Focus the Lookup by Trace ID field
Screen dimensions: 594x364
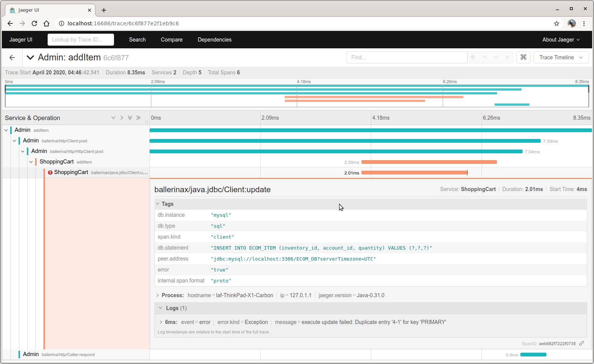(80, 40)
